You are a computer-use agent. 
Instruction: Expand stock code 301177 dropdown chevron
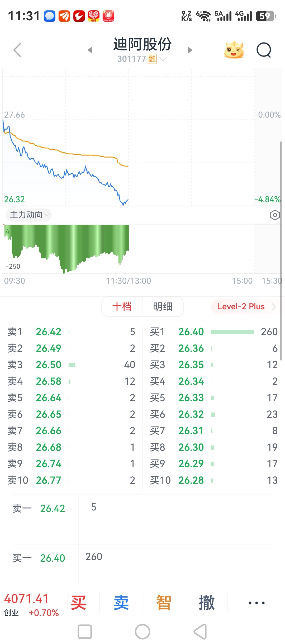[x=163, y=59]
